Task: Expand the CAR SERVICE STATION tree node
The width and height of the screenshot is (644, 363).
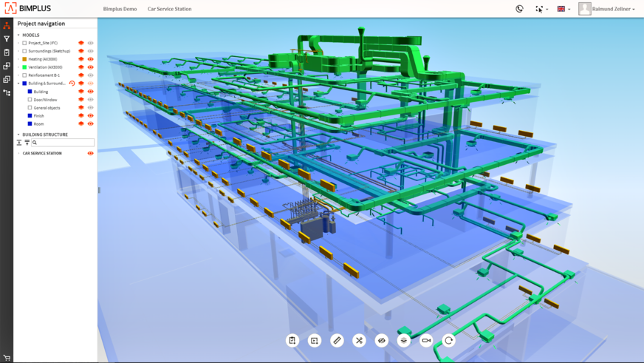Action: pyautogui.click(x=19, y=154)
